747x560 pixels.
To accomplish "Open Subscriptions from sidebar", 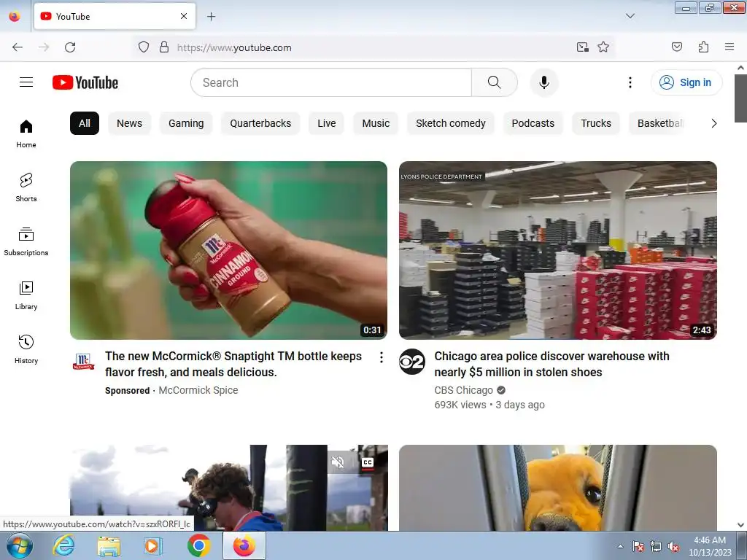I will click(x=26, y=242).
